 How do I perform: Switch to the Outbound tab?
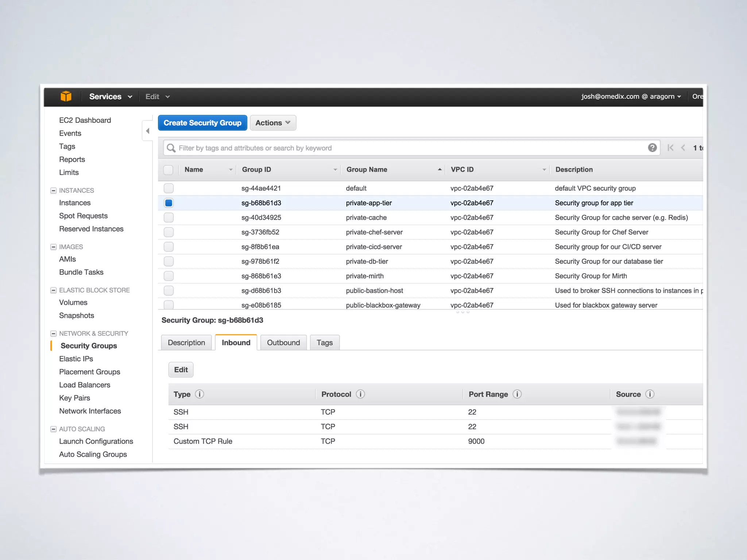[283, 343]
